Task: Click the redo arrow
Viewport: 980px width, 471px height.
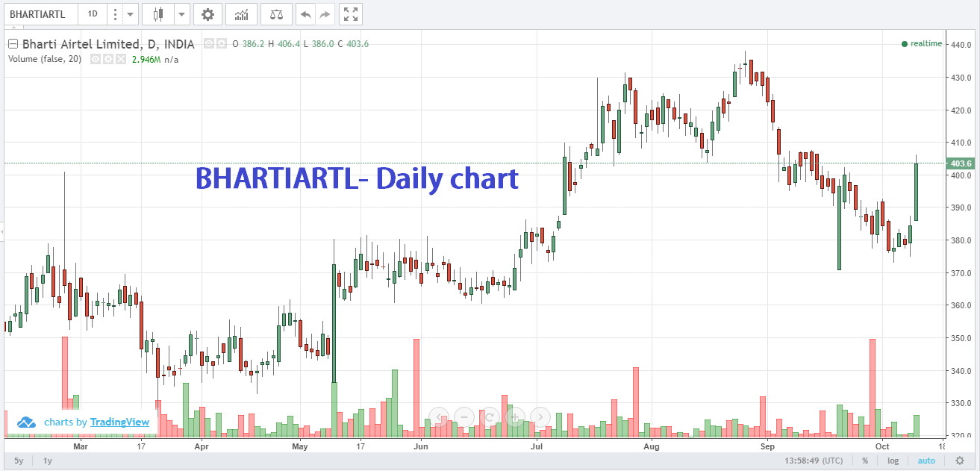Action: coord(325,13)
